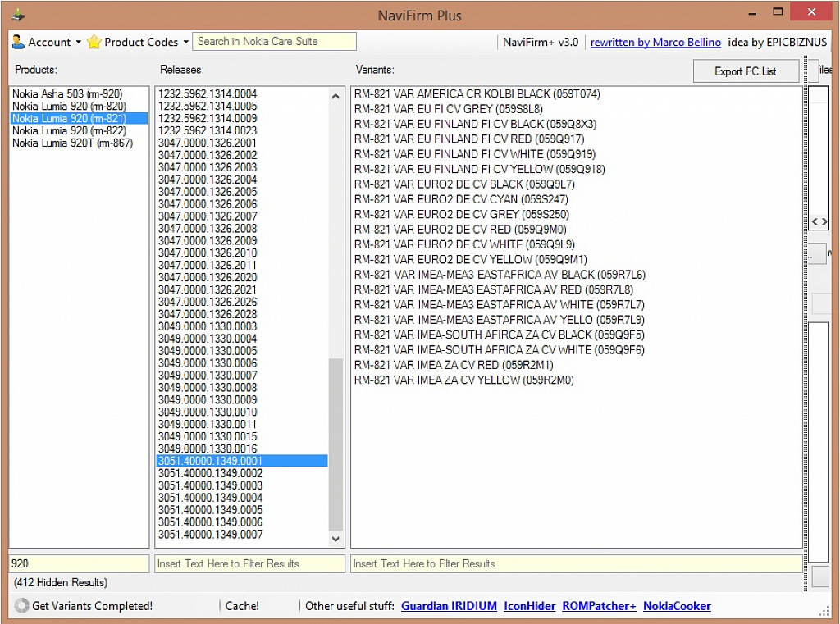840x624 pixels.
Task: Select Nokia Lumia 920 (rm-820) product
Action: coord(79,106)
